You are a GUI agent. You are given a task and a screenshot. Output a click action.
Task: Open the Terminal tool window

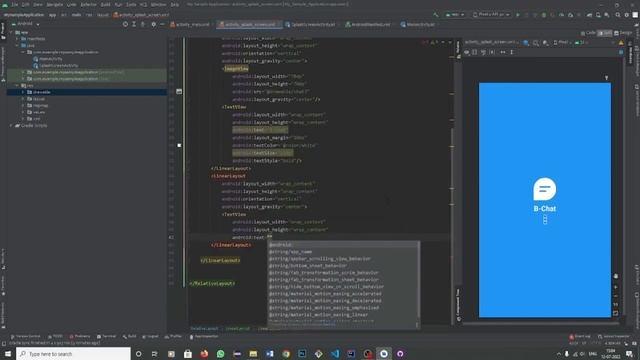[x=107, y=336]
